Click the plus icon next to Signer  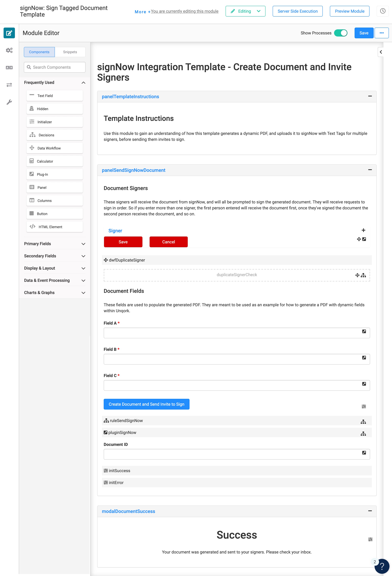pos(363,230)
